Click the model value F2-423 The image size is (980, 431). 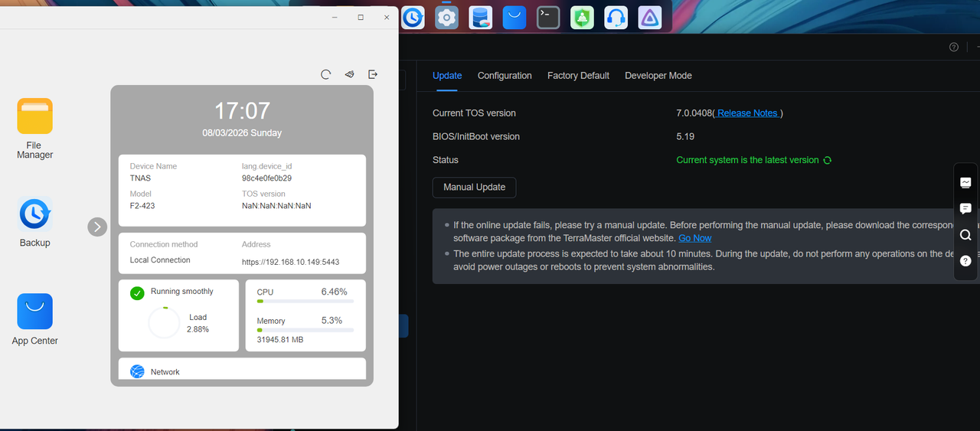point(142,206)
